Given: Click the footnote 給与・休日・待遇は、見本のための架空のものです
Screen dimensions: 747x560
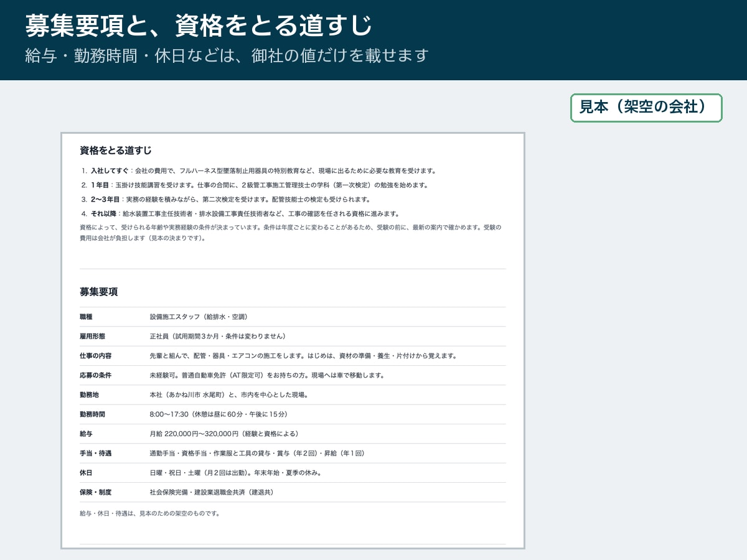Looking at the screenshot, I should pyautogui.click(x=150, y=513).
